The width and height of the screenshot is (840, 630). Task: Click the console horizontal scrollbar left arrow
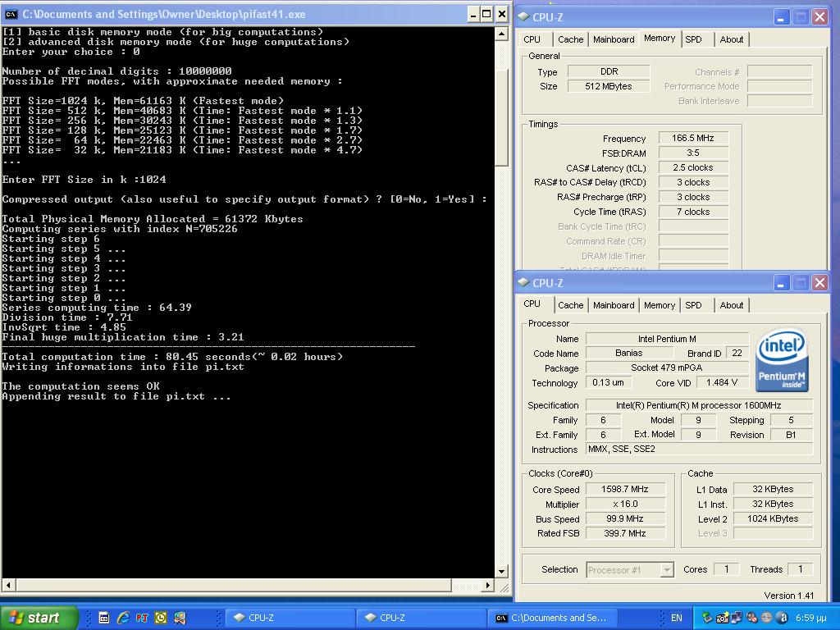click(x=8, y=585)
